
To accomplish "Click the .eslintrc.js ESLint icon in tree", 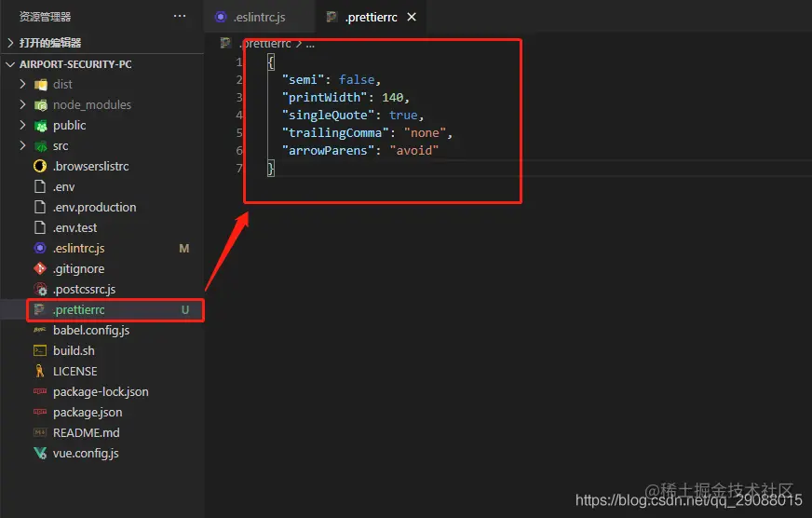I will (x=40, y=248).
